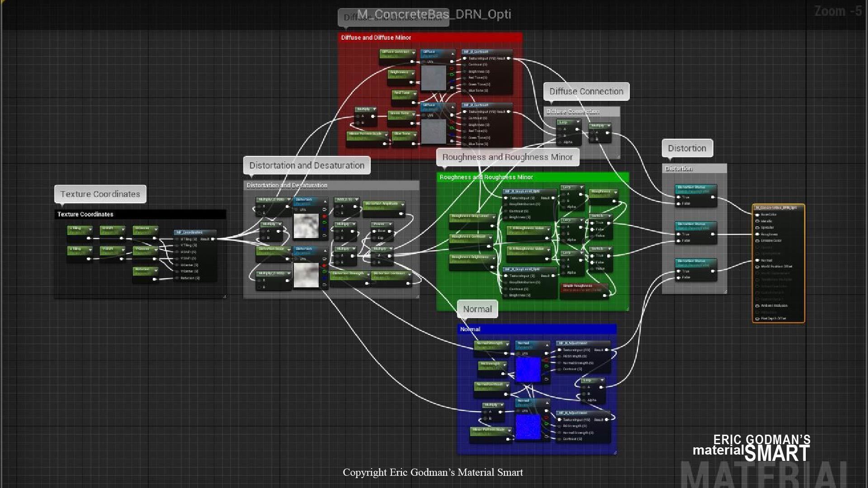This screenshot has width=868, height=488.
Task: Toggle the Distortion Amplitude node's dropdown arrow
Action: (x=402, y=204)
